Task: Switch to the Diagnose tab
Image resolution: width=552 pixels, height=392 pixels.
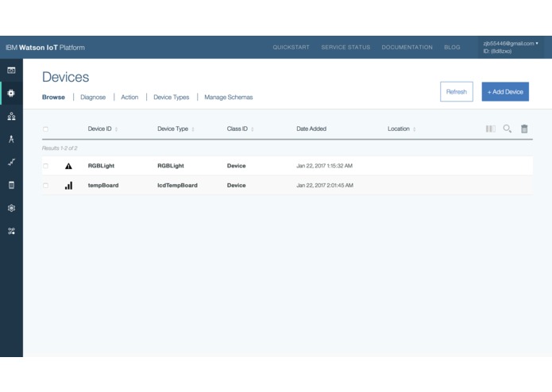Action: [x=93, y=97]
